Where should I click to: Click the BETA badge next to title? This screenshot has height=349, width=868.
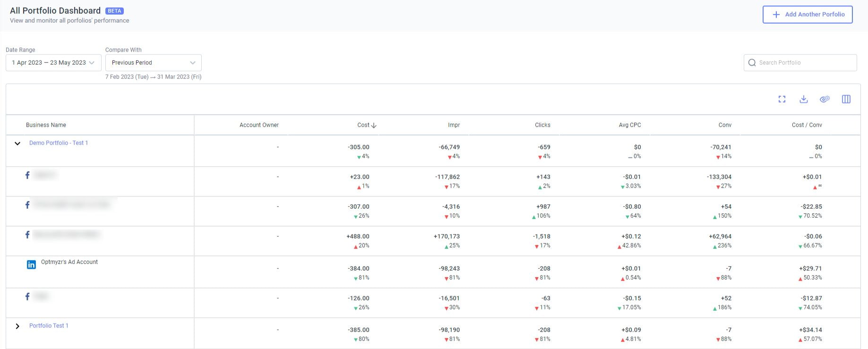point(114,11)
